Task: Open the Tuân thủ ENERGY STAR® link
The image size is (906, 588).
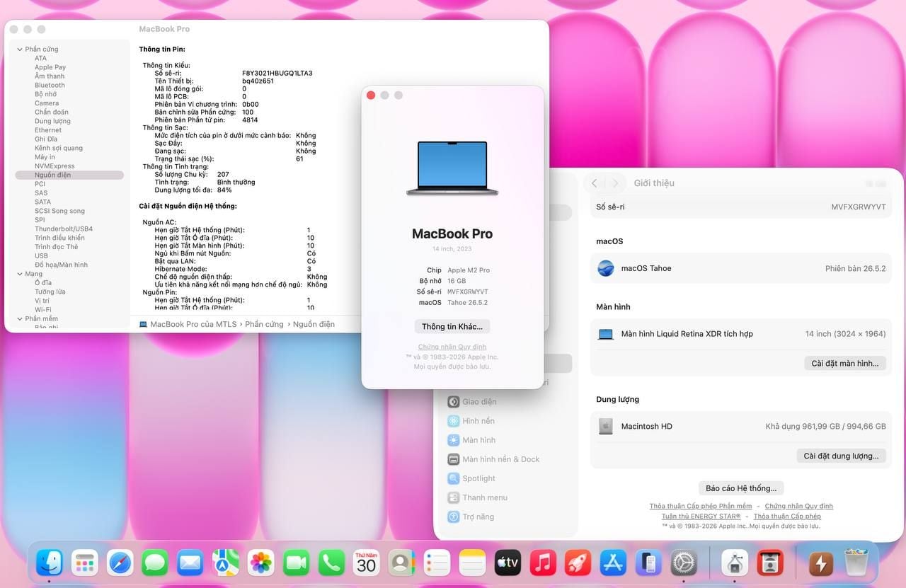Action: point(701,517)
